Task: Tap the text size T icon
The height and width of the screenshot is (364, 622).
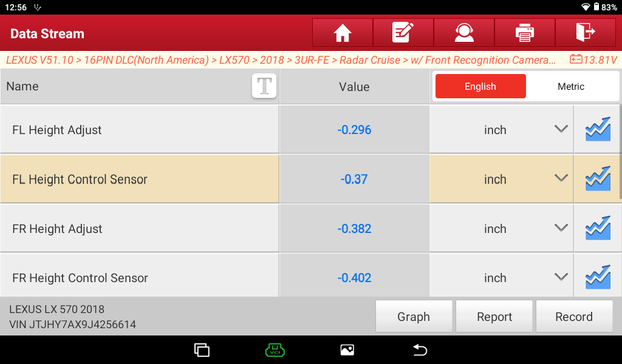Action: click(264, 86)
